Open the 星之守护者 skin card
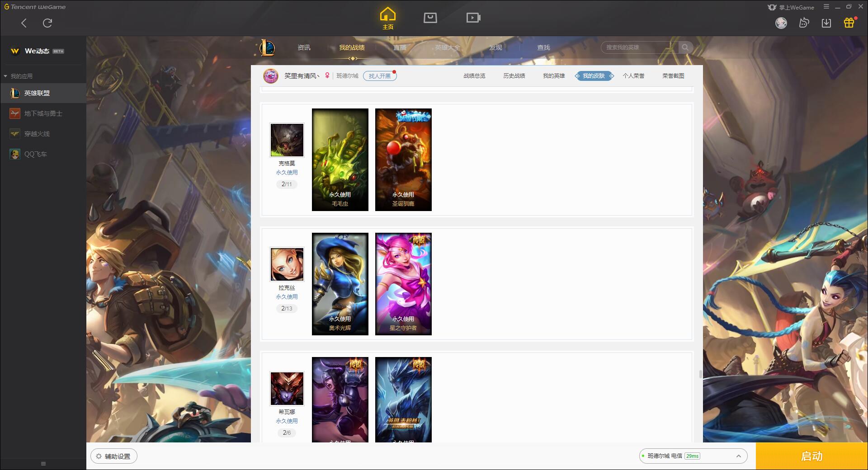The height and width of the screenshot is (470, 868). point(403,284)
